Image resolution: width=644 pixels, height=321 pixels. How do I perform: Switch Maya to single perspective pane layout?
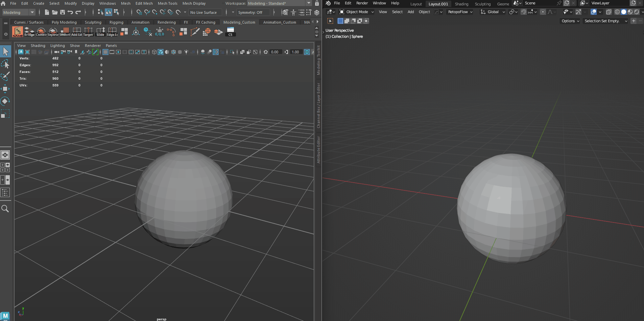pos(5,155)
